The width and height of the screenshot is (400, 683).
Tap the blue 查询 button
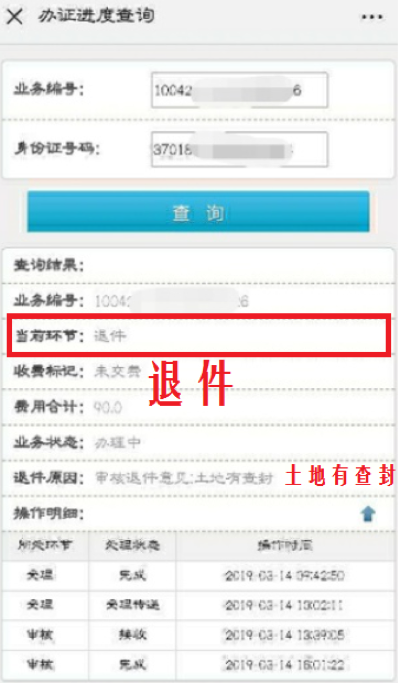coord(198,212)
